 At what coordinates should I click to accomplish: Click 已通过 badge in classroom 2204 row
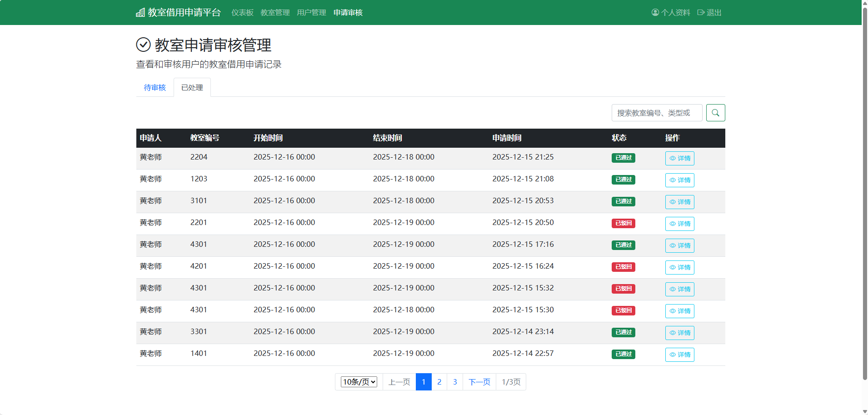624,158
